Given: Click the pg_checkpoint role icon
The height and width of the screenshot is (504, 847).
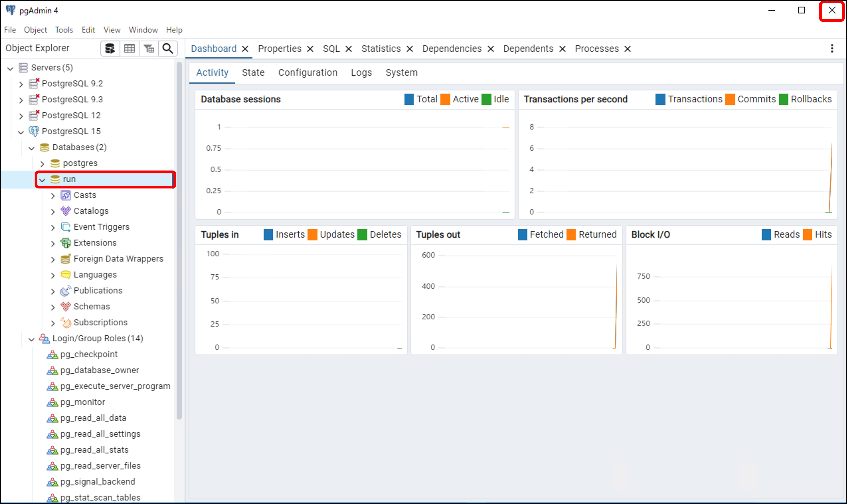Looking at the screenshot, I should [x=52, y=355].
